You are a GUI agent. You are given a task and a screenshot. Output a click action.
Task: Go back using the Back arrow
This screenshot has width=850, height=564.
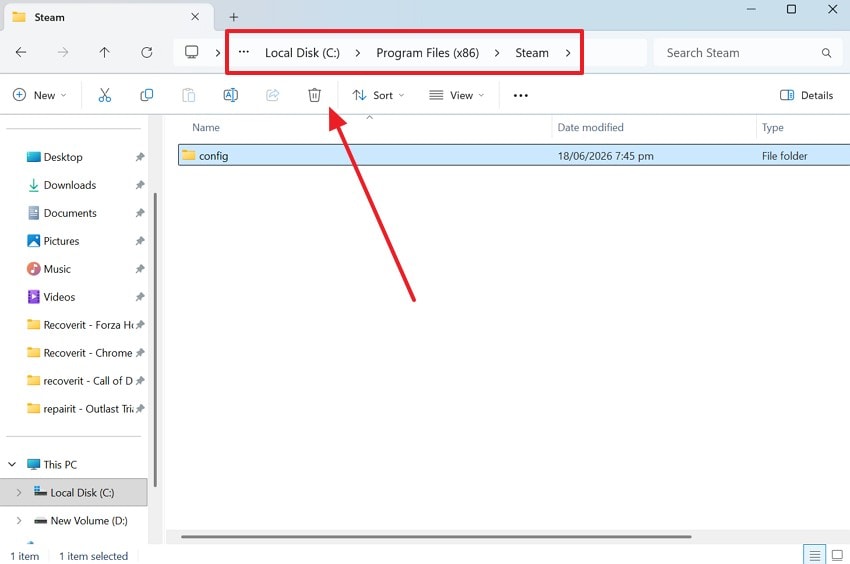[x=21, y=53]
